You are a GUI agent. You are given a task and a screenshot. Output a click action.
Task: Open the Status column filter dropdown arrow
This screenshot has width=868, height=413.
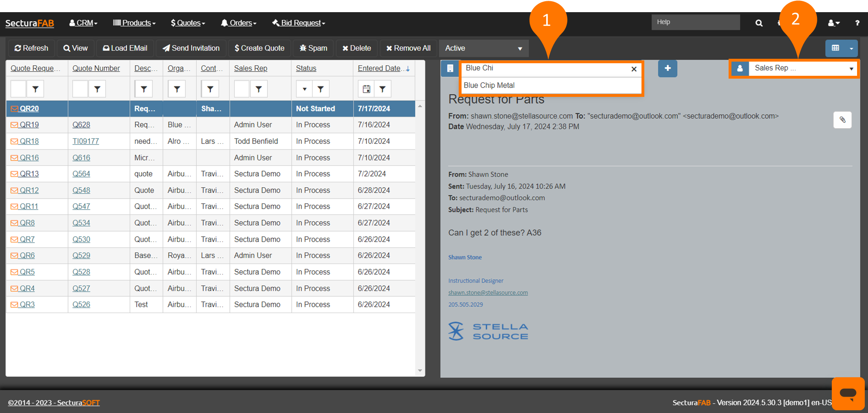click(304, 89)
